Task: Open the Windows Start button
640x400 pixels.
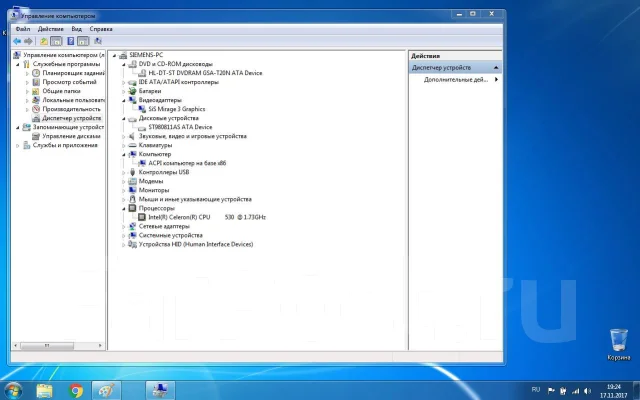Action: (13, 391)
